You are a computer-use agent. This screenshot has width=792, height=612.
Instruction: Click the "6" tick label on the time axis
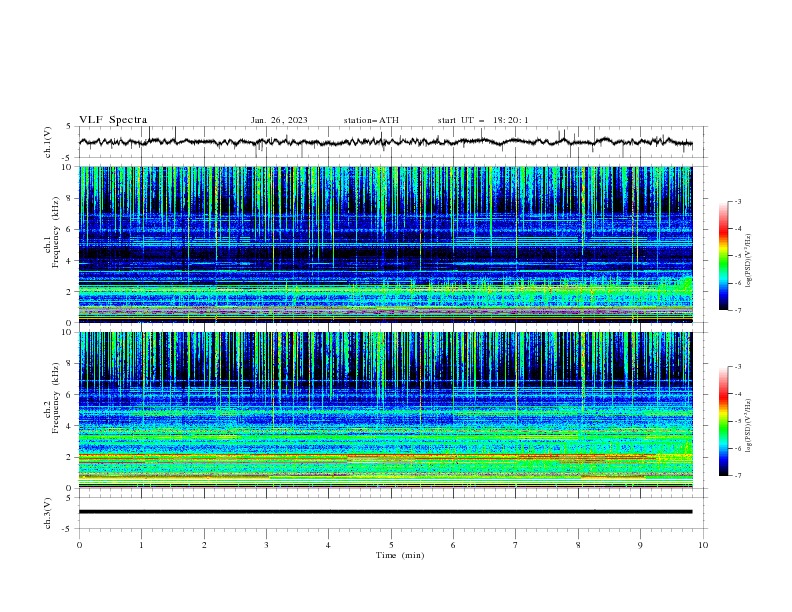pos(453,545)
